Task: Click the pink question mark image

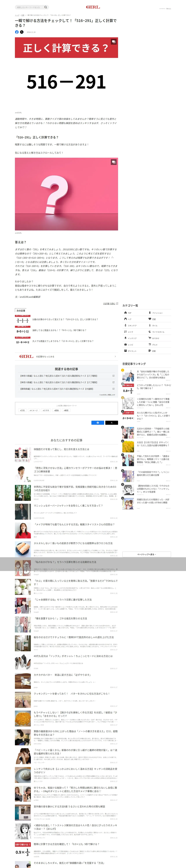Action: [x=66, y=194]
